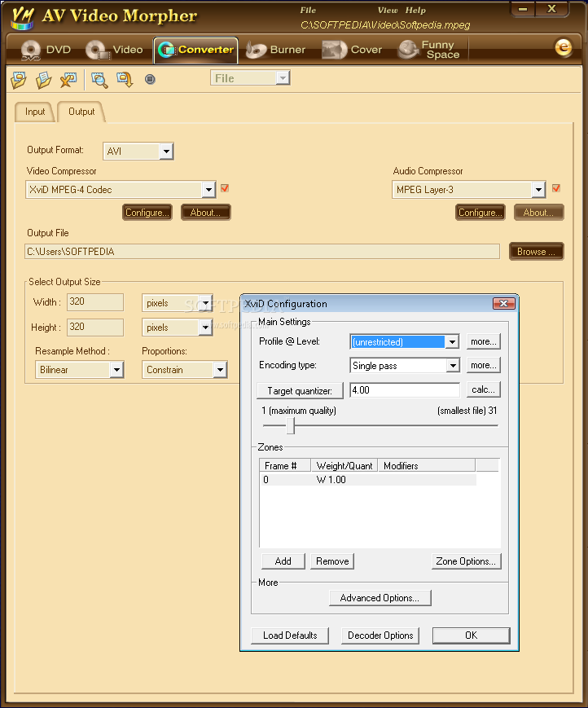Open the Width units pixels dropdown
This screenshot has width=588, height=708.
click(x=205, y=303)
